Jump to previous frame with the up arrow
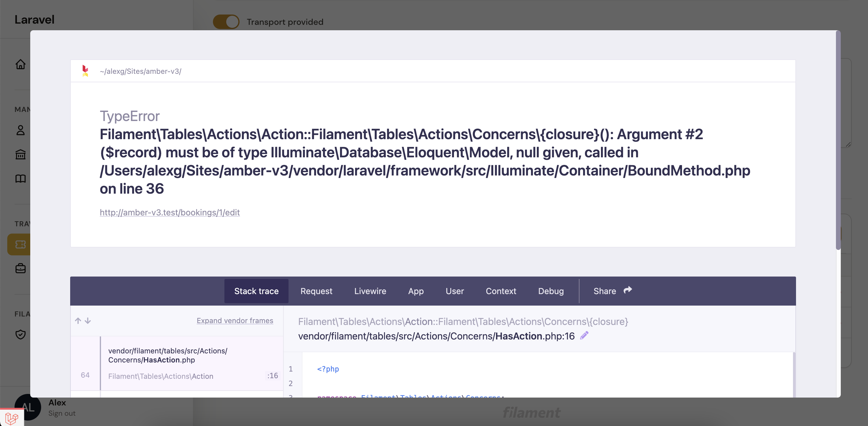The image size is (868, 426). point(78,320)
